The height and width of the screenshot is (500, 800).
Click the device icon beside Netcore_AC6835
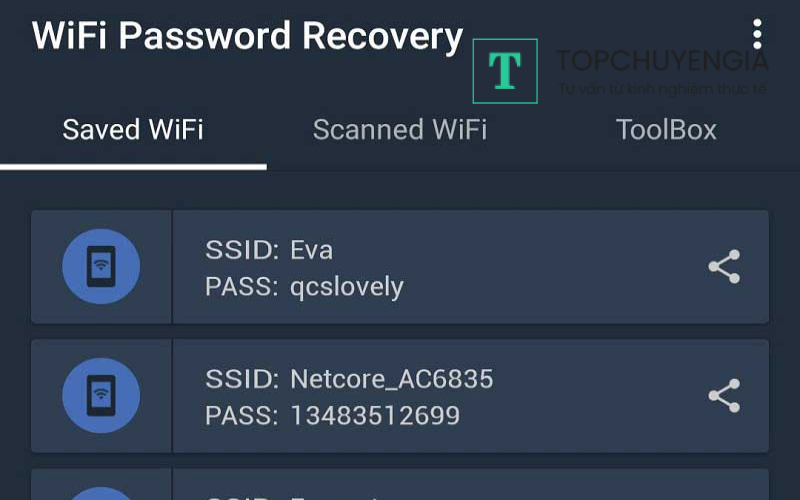(101, 395)
